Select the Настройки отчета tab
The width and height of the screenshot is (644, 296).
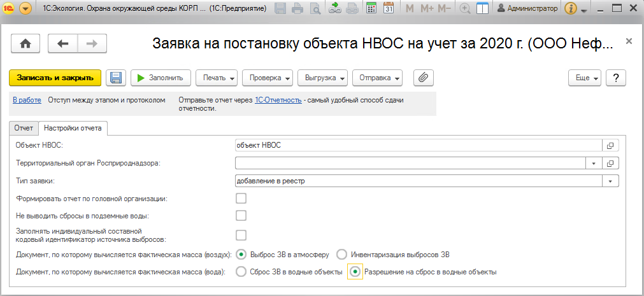pos(73,128)
